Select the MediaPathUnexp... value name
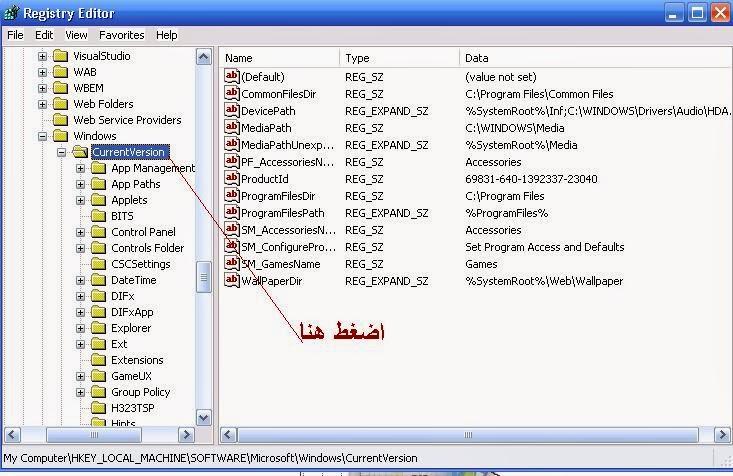 point(287,145)
